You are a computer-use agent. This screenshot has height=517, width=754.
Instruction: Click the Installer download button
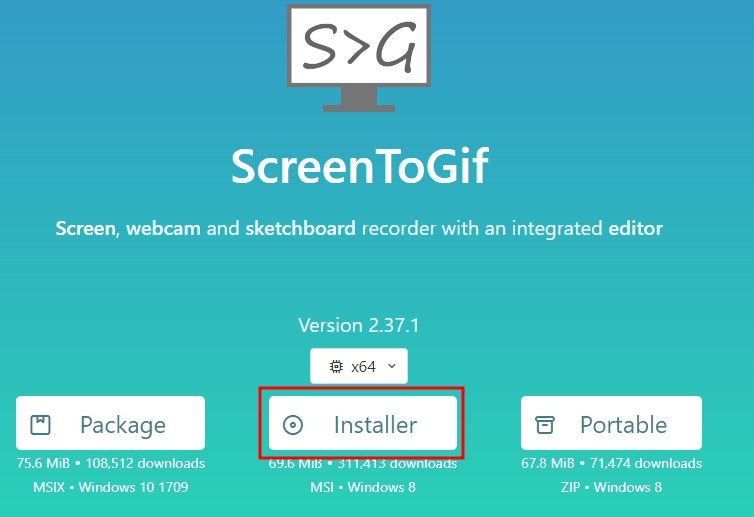tap(363, 423)
